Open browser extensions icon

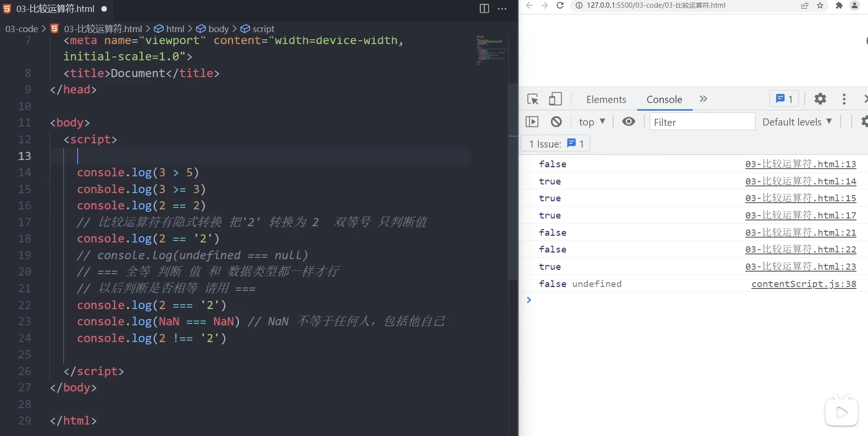point(838,6)
